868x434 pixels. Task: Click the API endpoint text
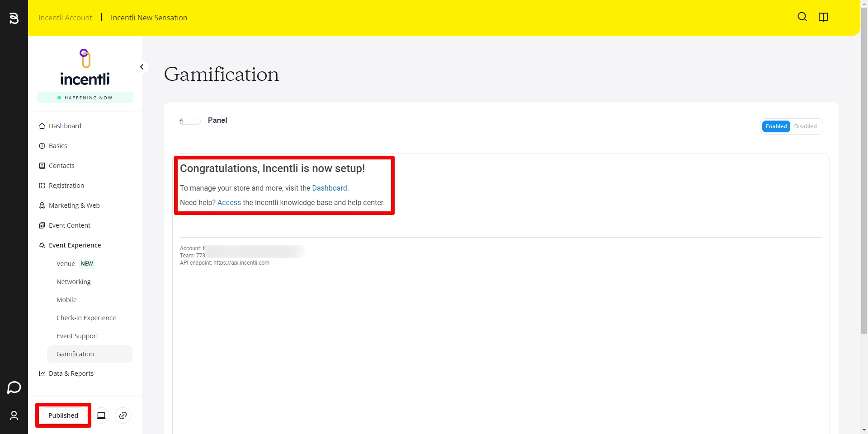coord(225,263)
